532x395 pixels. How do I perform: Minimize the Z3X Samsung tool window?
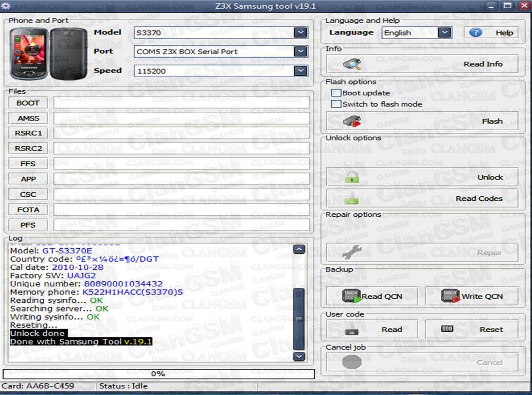tap(492, 6)
